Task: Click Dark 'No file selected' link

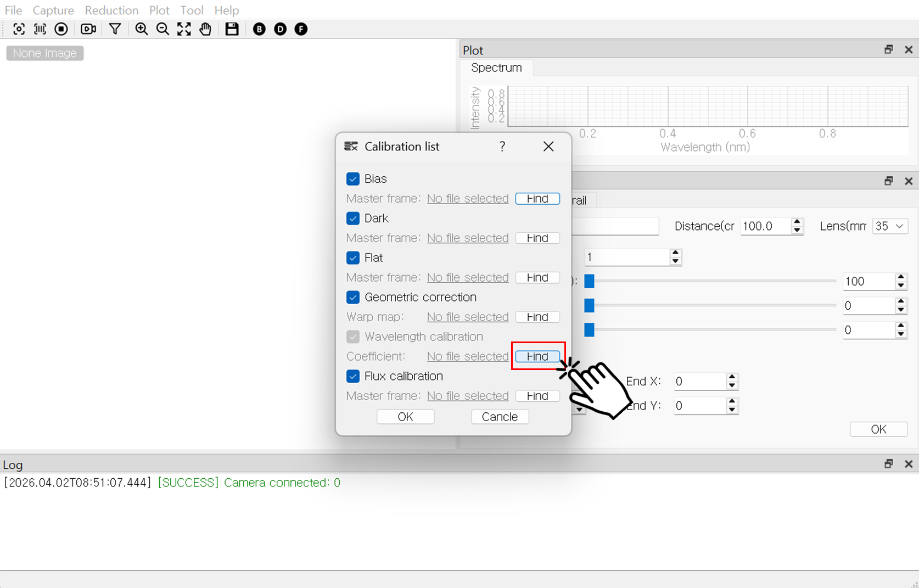Action: [x=468, y=238]
